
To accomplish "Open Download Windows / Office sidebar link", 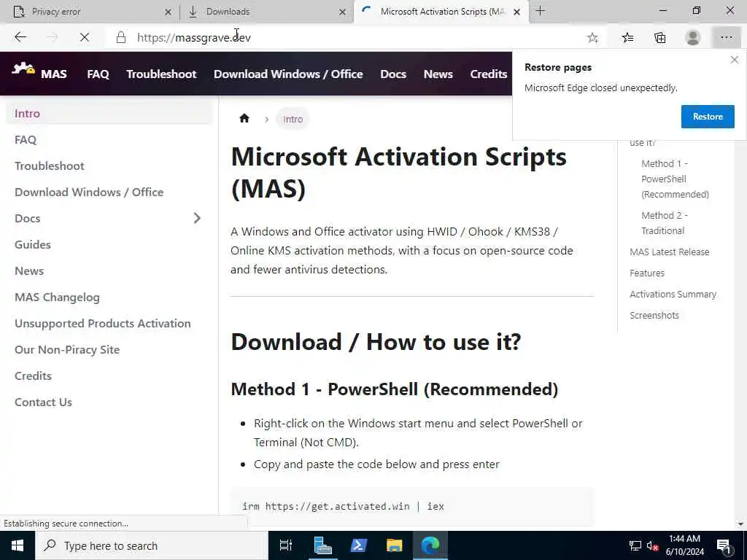I will tap(88, 192).
